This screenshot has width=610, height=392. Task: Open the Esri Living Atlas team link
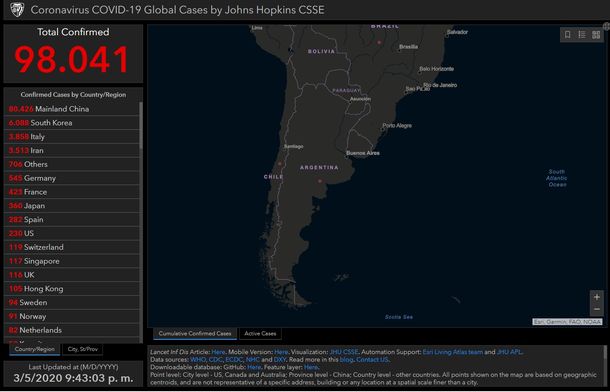(452, 352)
